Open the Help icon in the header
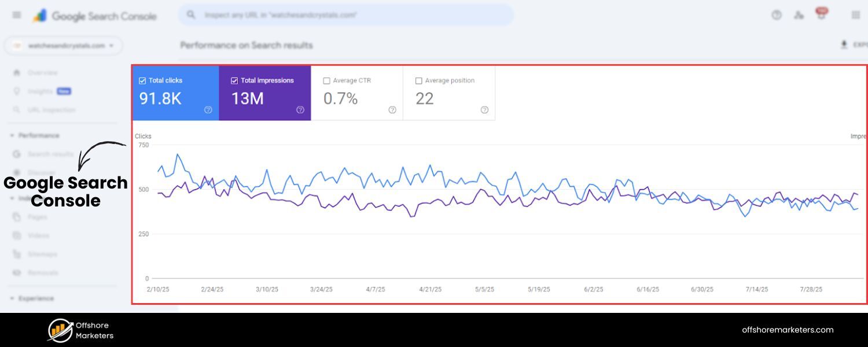 (776, 15)
